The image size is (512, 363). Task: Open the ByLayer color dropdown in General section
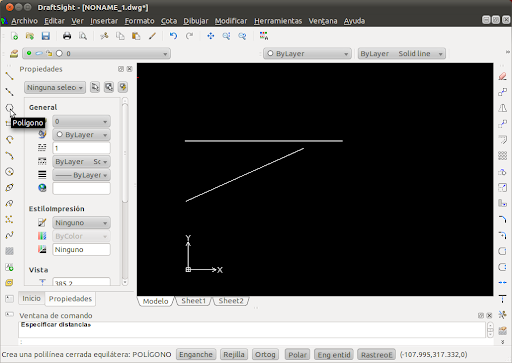[81, 135]
